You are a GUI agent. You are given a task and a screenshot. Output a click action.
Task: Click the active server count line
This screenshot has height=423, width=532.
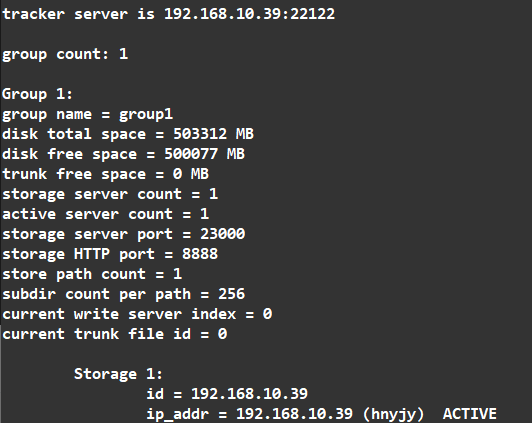click(x=106, y=214)
